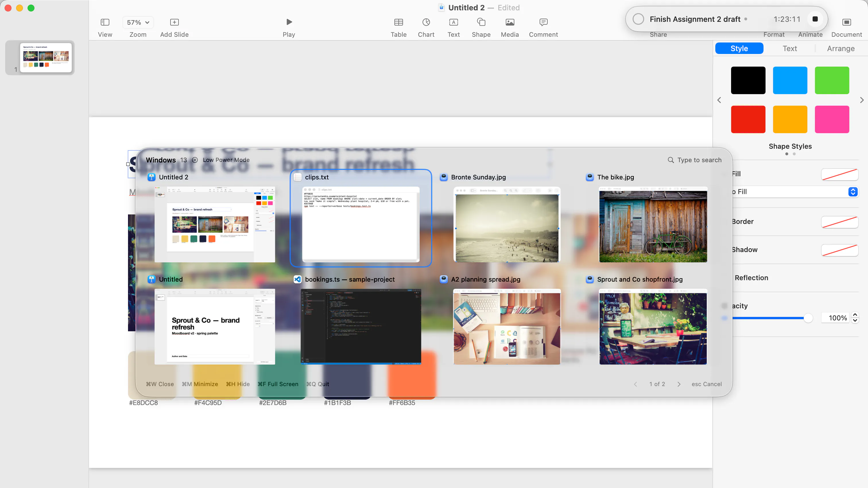Click the opacity 100% value field
The image size is (868, 488).
point(835,318)
